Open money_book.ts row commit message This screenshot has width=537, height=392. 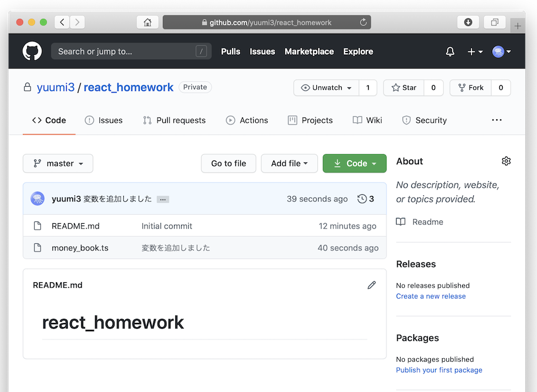(x=176, y=248)
